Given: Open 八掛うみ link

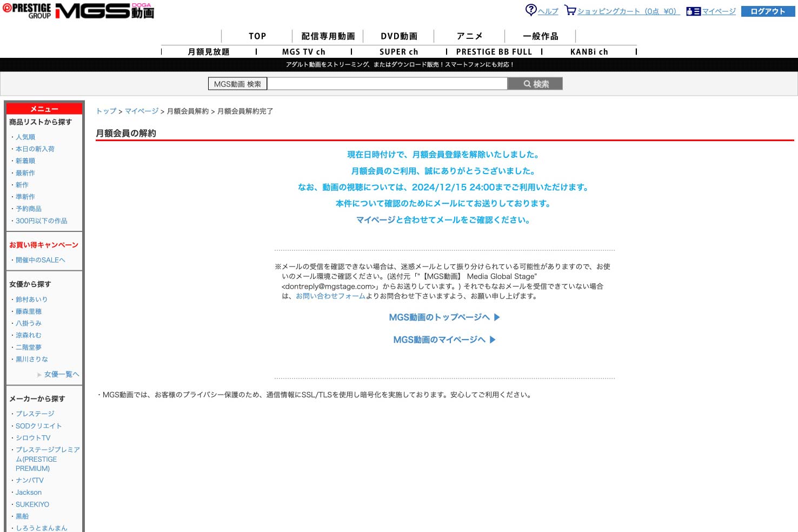Looking at the screenshot, I should [29, 323].
